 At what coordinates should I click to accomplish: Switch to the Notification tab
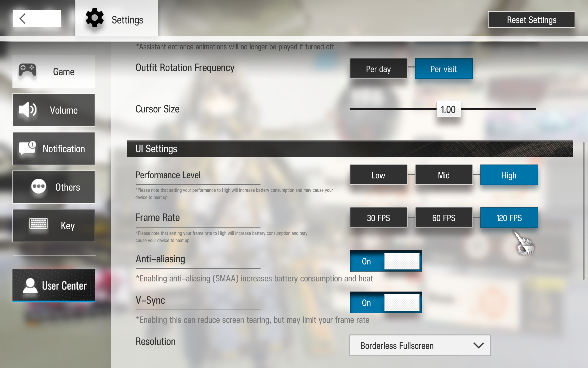coord(54,148)
